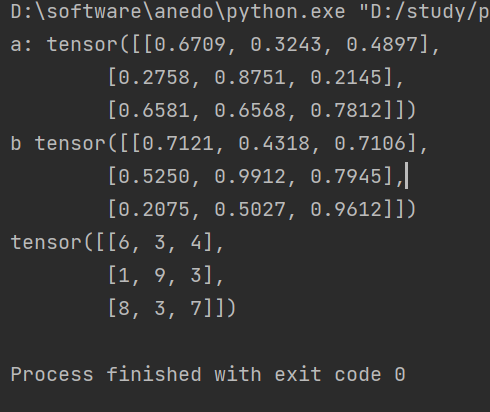
Task: Click the 0.6581 value in tensor a
Action: [x=154, y=111]
